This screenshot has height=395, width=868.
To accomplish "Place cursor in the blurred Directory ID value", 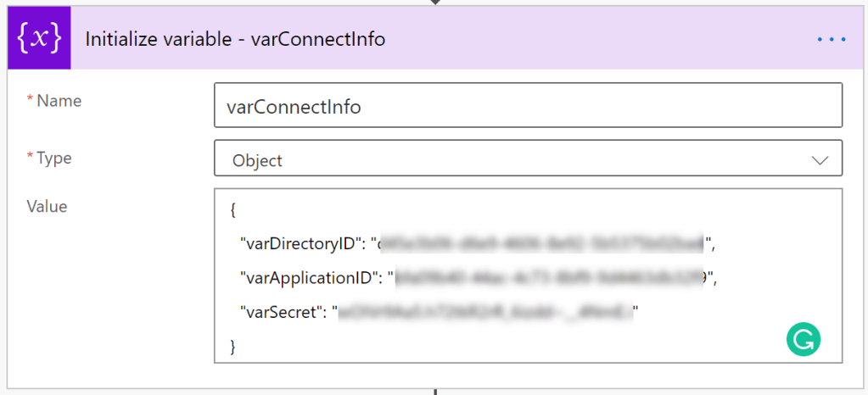I will click(x=543, y=245).
